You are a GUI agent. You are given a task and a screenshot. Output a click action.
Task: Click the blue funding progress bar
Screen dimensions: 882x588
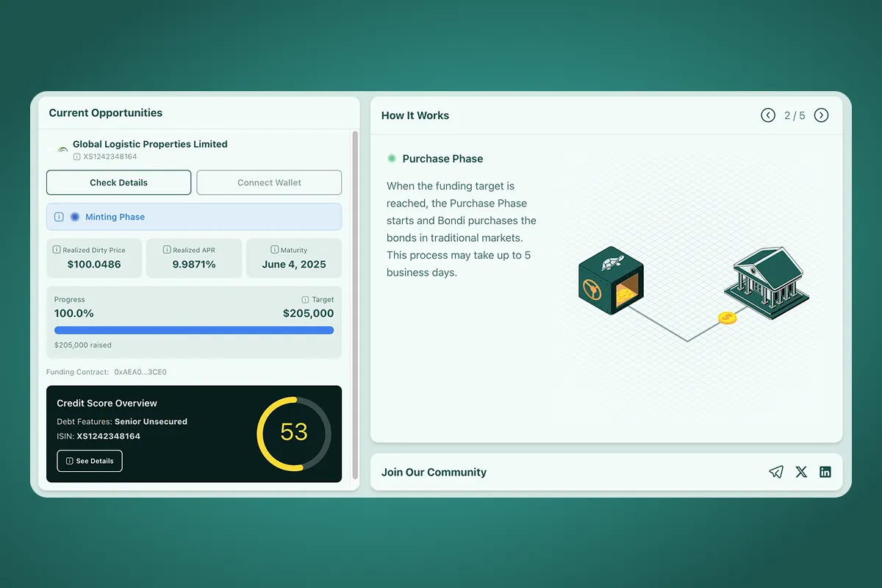click(x=194, y=331)
